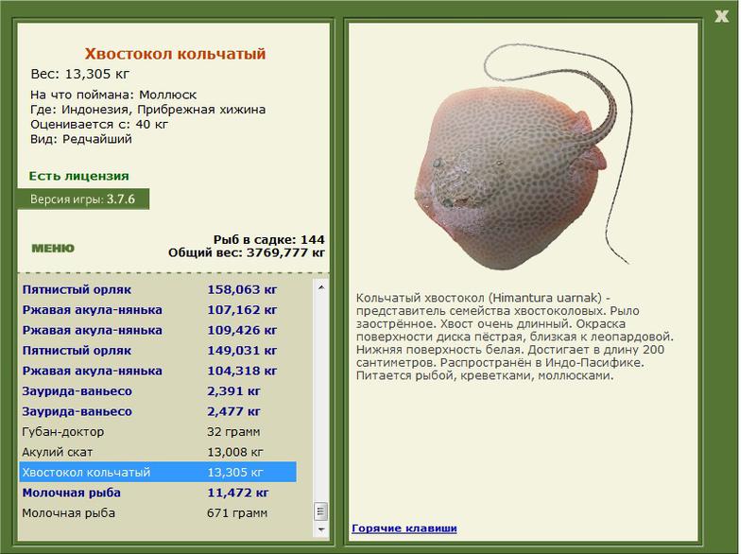The image size is (756, 554).
Task: Select Пятнистый орляк 158,063 кг row
Action: pos(158,290)
